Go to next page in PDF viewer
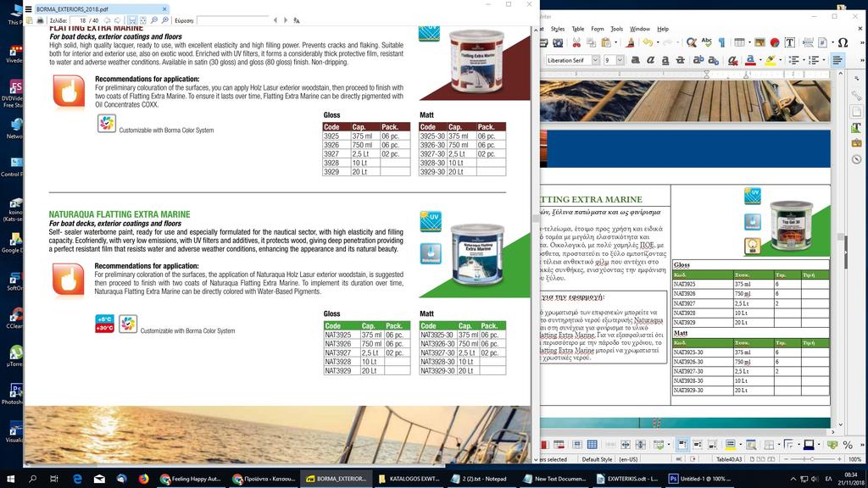Image resolution: width=868 pixels, height=488 pixels. 117,20
